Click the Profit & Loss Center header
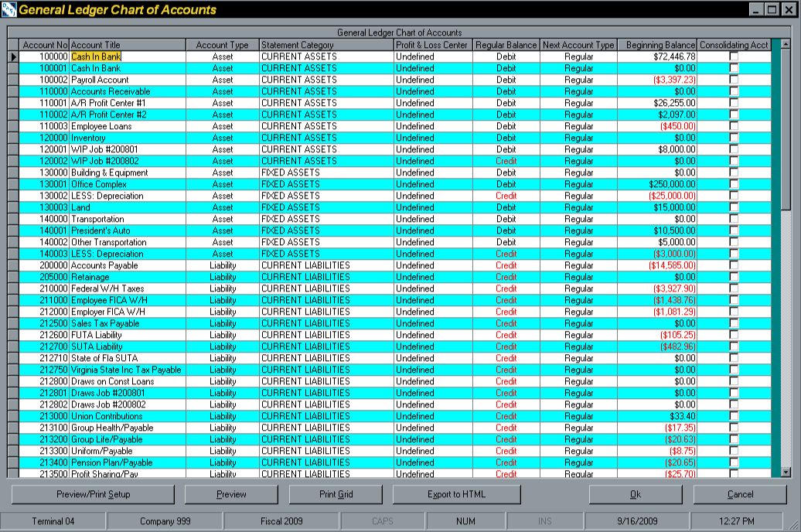The width and height of the screenshot is (801, 532). (433, 45)
